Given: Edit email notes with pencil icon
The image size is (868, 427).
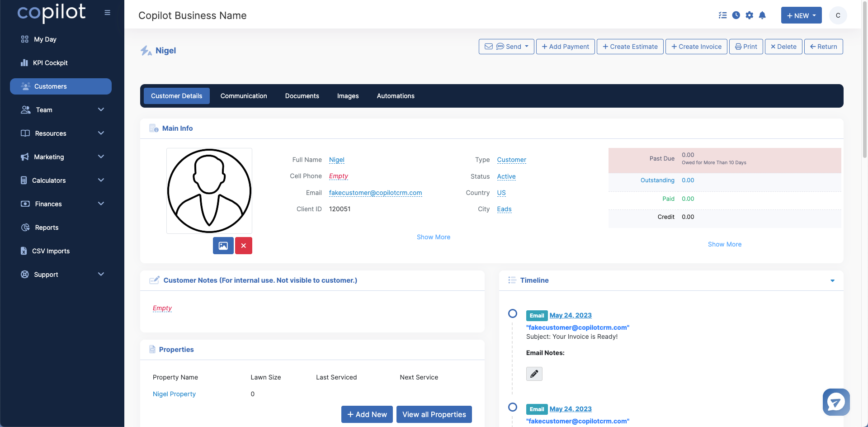Looking at the screenshot, I should pos(534,374).
